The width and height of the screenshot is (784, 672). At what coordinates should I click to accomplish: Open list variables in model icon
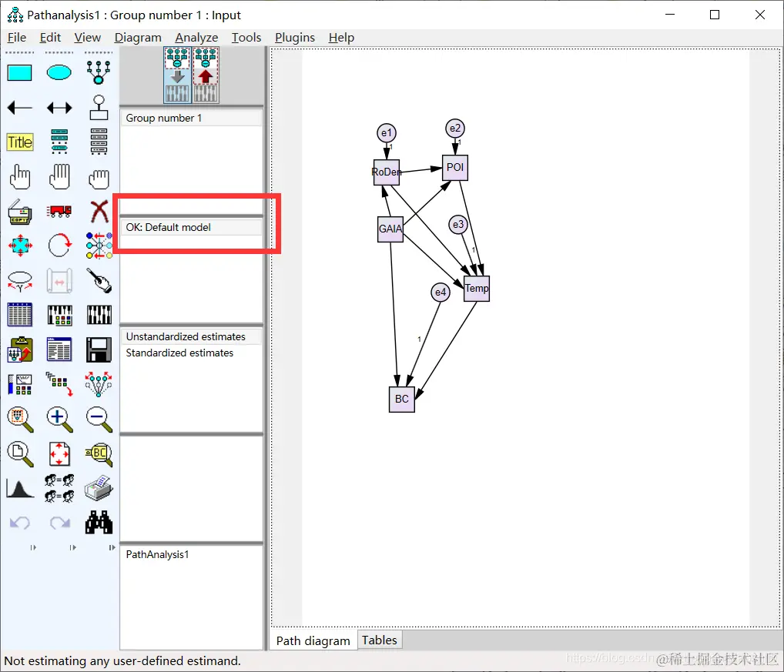coord(59,142)
